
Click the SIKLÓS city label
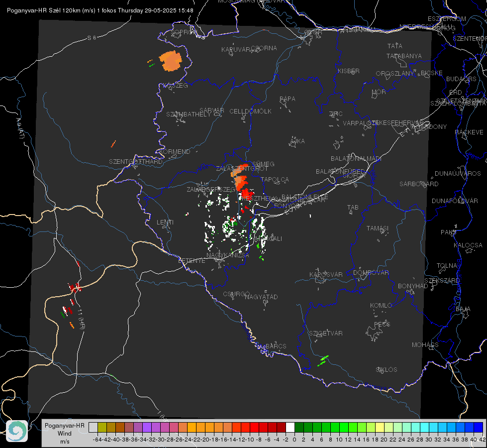(387, 370)
